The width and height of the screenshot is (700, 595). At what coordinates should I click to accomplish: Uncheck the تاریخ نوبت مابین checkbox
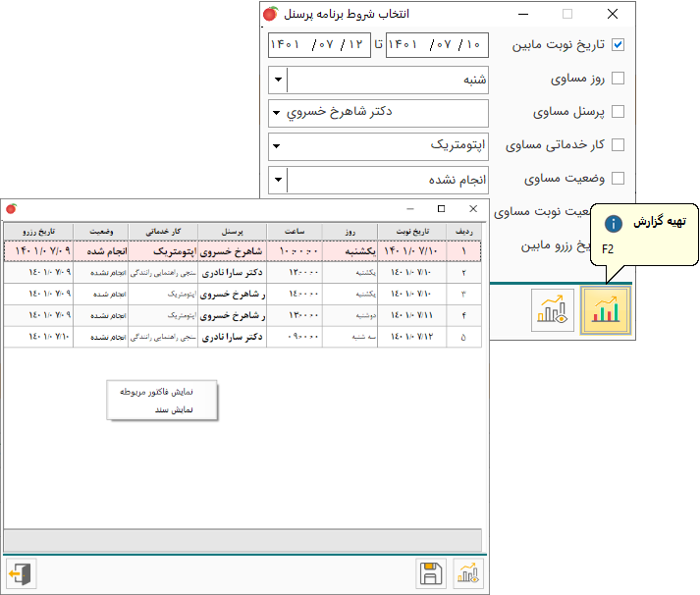click(x=618, y=45)
